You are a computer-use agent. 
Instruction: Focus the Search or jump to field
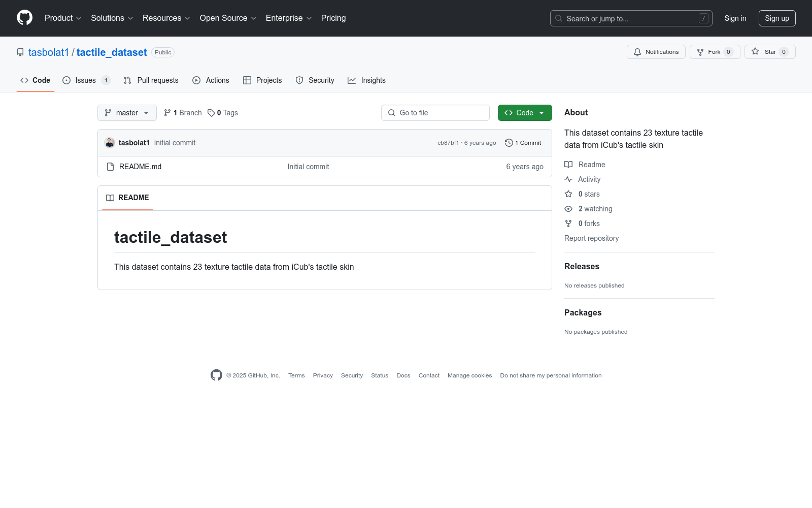click(631, 18)
